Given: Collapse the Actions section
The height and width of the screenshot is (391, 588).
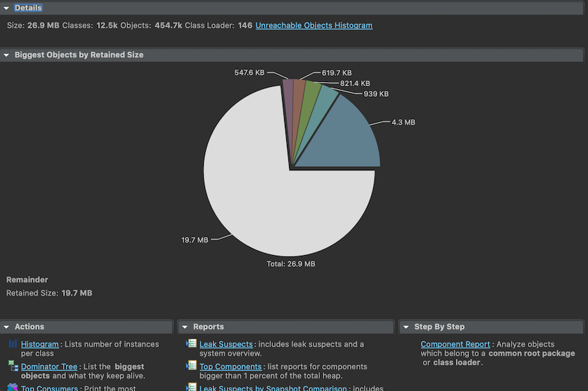Looking at the screenshot, I should [6, 327].
